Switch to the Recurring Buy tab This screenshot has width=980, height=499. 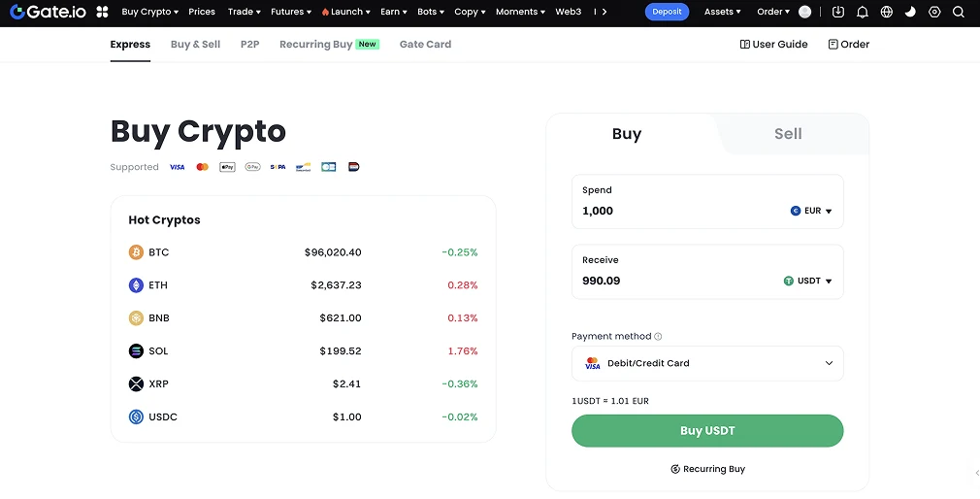(x=329, y=45)
